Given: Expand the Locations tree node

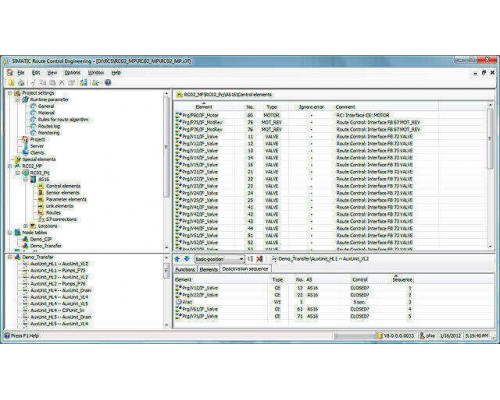Looking at the screenshot, I should [x=26, y=226].
